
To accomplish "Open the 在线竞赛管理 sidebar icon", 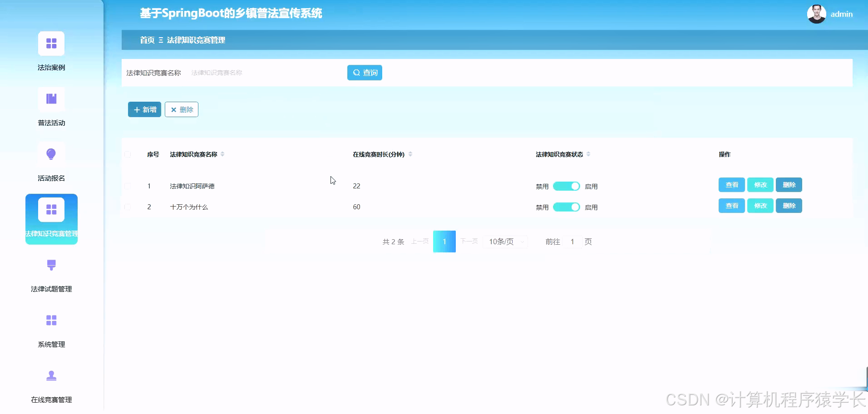I will coord(51,376).
